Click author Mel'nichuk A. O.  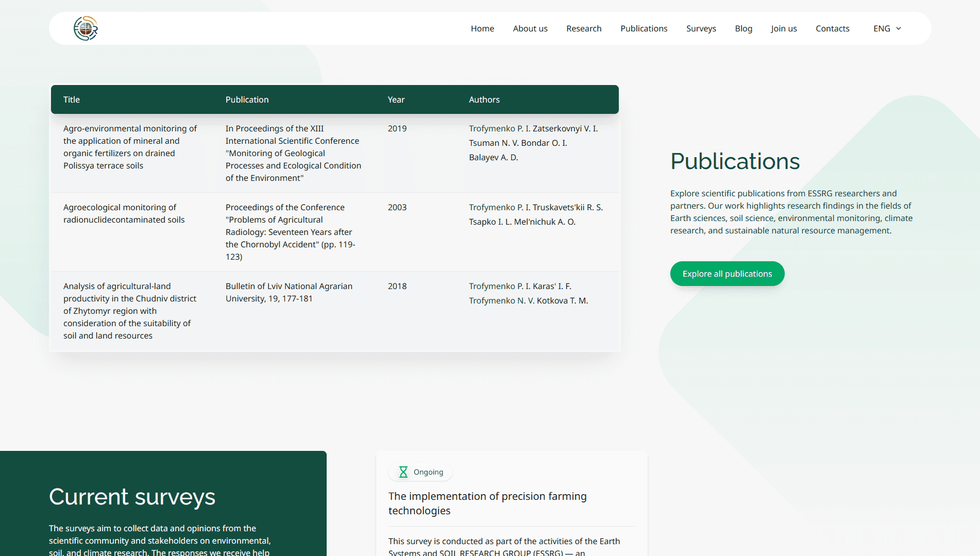pos(545,222)
